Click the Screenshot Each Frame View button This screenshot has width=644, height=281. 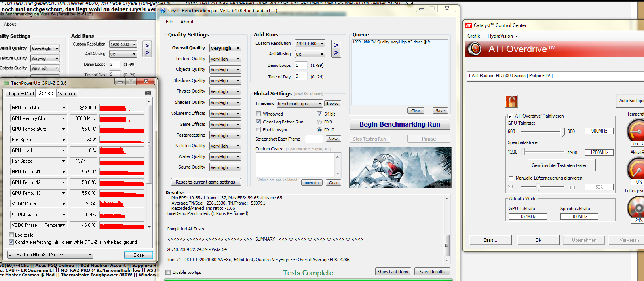pos(333,139)
